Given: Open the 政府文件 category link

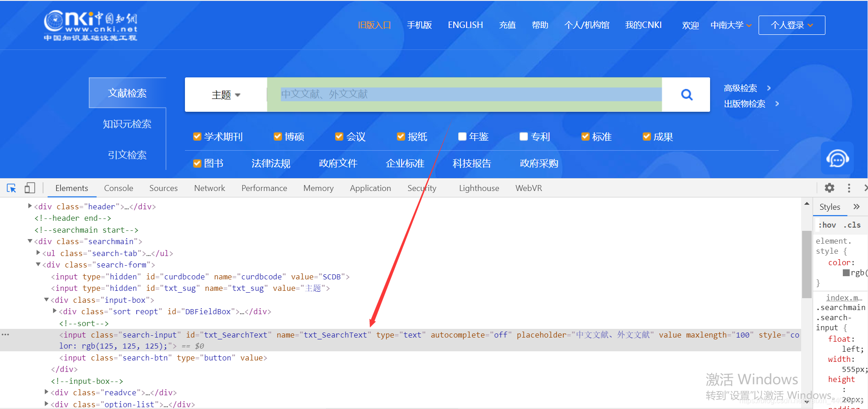Looking at the screenshot, I should (338, 164).
